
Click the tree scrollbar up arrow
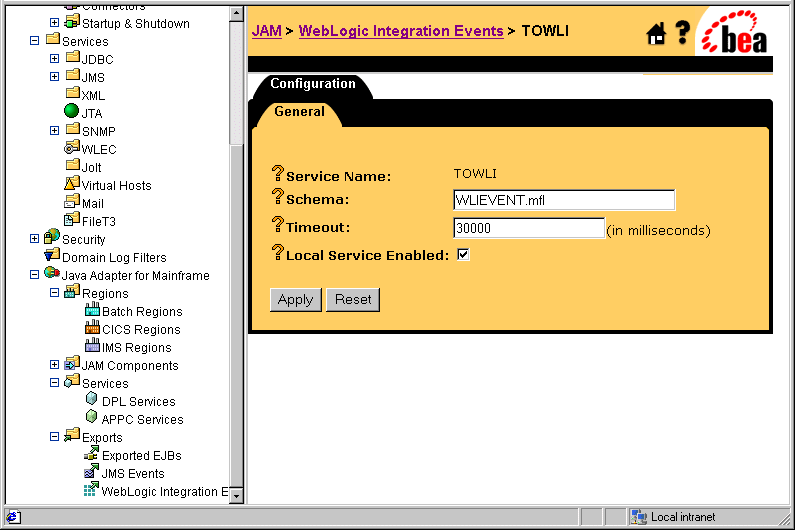[236, 14]
